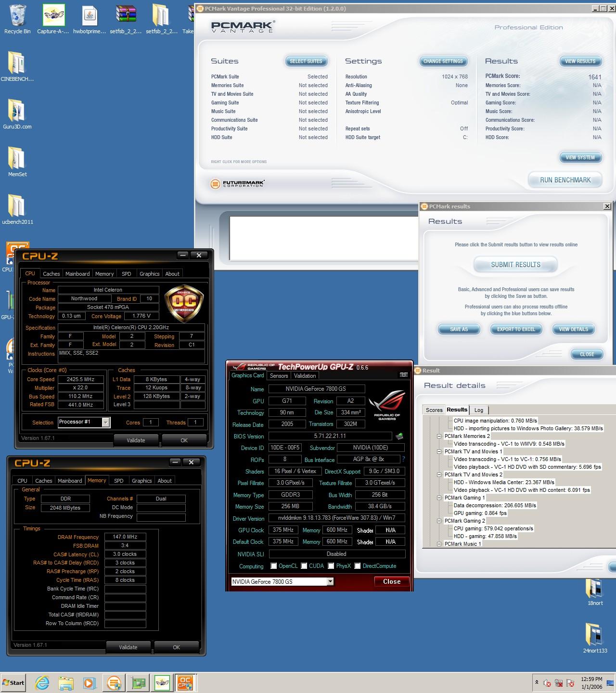Click the Start button
Image resolution: width=616 pixels, height=693 pixels.
(13, 682)
